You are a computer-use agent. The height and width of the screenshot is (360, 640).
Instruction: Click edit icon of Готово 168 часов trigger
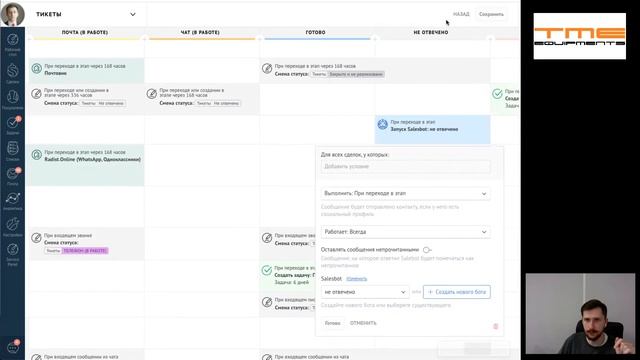pos(267,68)
